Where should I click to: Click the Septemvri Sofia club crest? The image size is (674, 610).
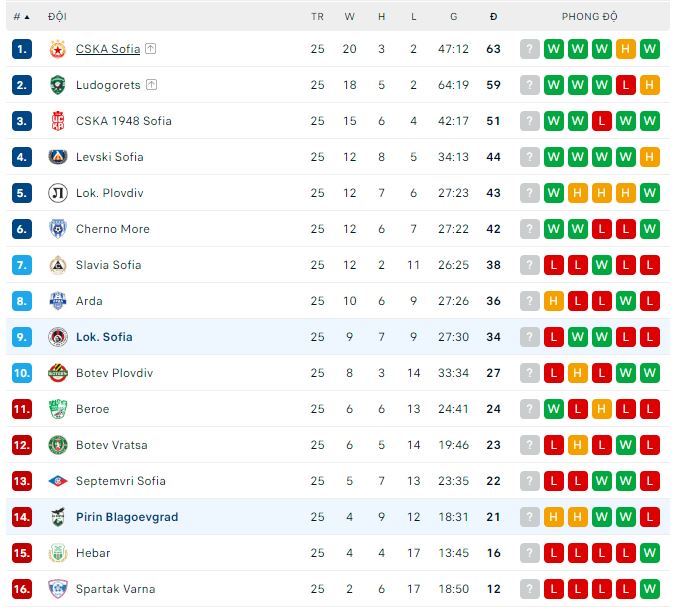pos(57,481)
